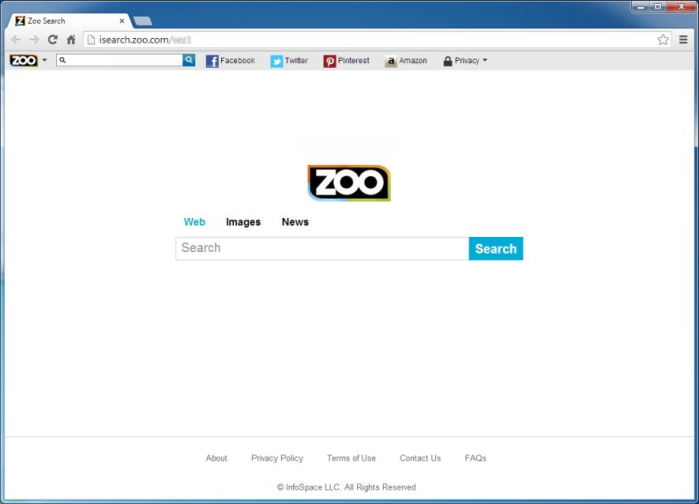Open the Chrome hamburger menu
699x504 pixels.
click(683, 40)
